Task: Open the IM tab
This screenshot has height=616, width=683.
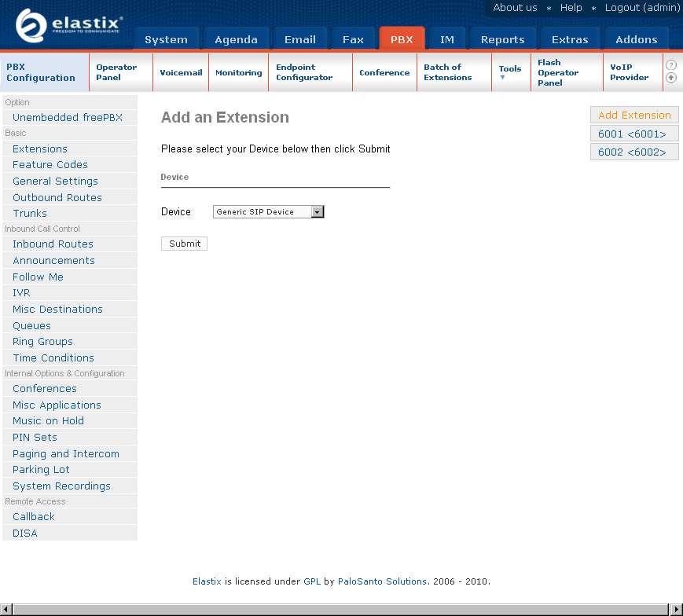Action: click(447, 39)
